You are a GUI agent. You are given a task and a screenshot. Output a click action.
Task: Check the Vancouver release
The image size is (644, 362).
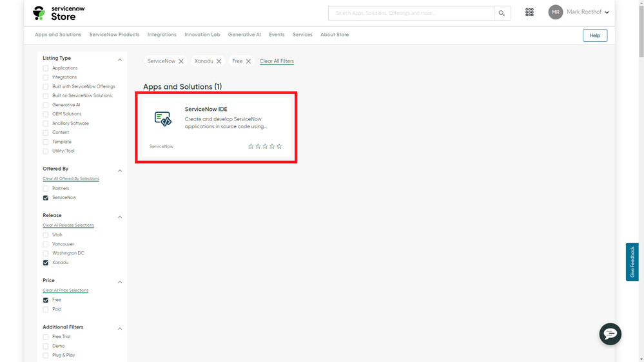(x=46, y=244)
